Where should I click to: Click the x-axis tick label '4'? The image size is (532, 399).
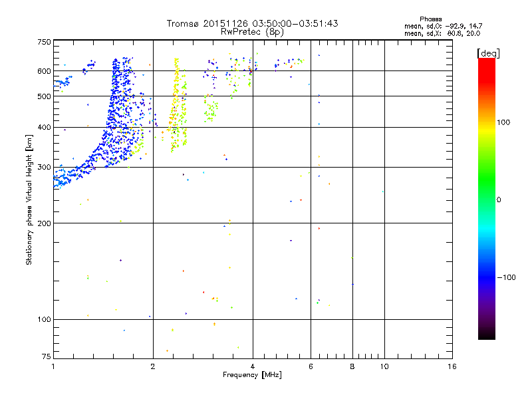tap(253, 366)
